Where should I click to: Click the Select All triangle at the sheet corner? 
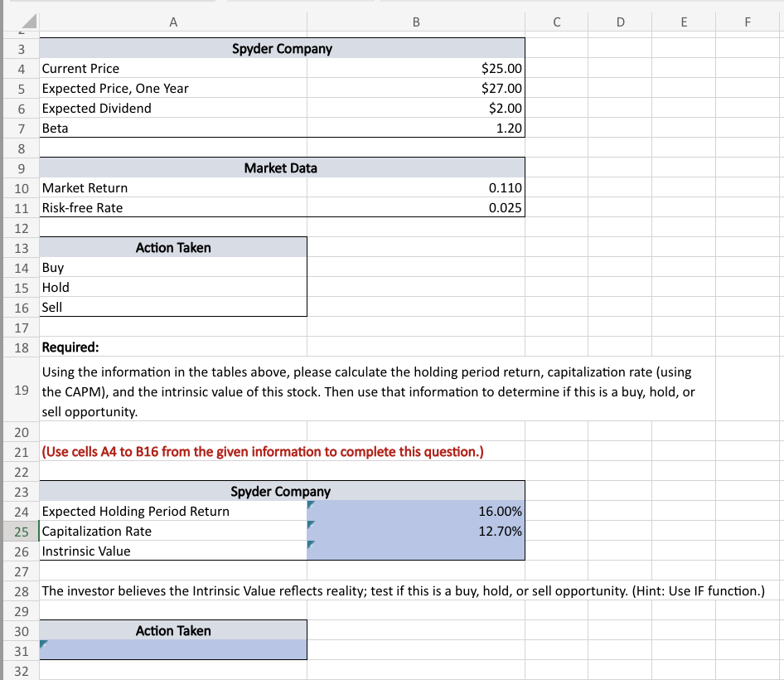pyautogui.click(x=28, y=22)
